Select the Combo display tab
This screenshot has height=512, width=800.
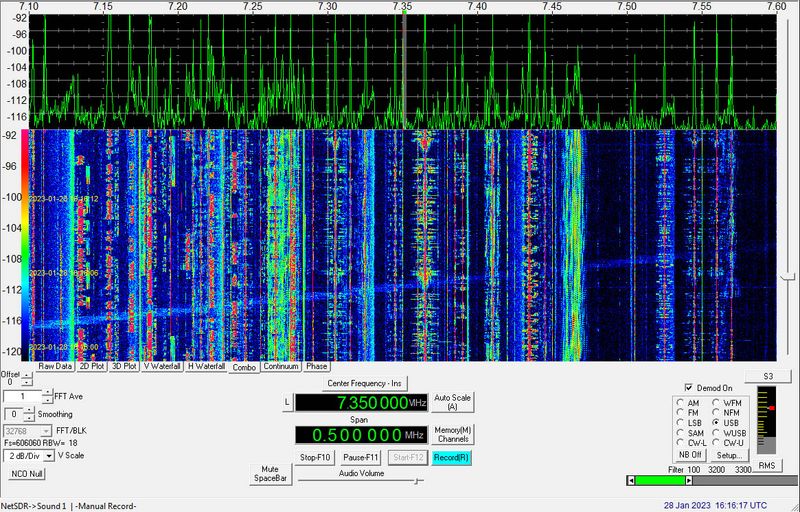click(244, 367)
